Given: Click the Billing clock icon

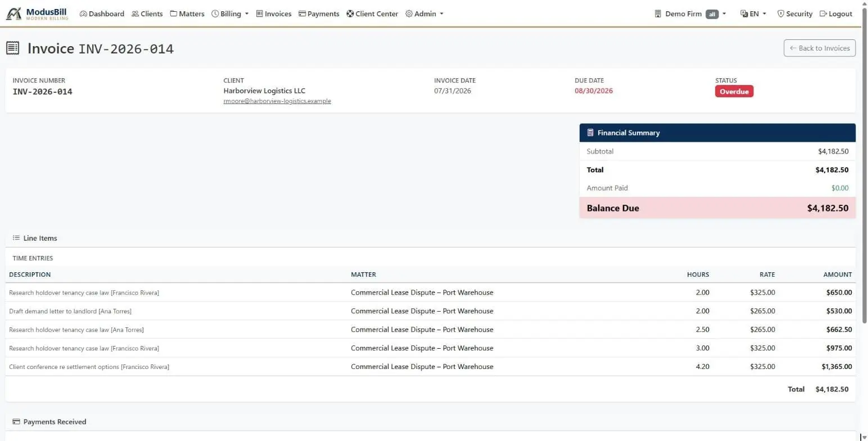Looking at the screenshot, I should click(215, 13).
